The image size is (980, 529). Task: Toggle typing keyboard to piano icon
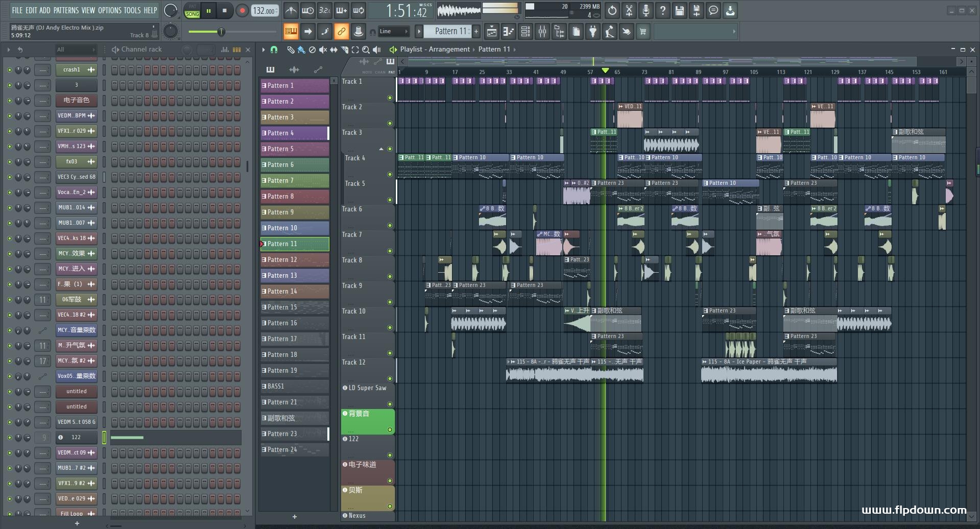(291, 32)
